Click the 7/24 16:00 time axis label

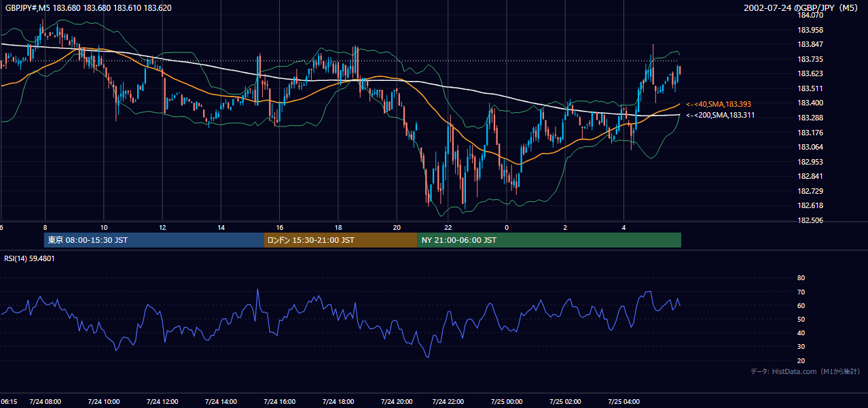tap(279, 402)
